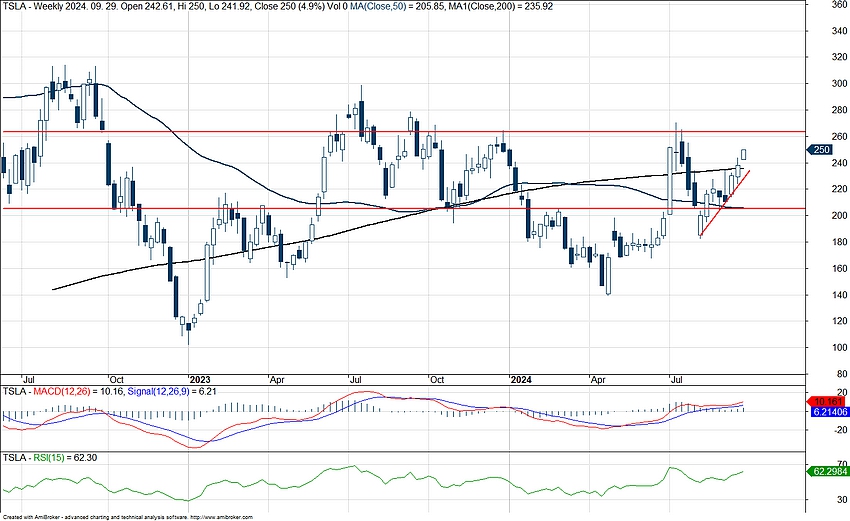The image size is (850, 521).
Task: Click the most recent weekly candle near 250
Action: pos(744,155)
